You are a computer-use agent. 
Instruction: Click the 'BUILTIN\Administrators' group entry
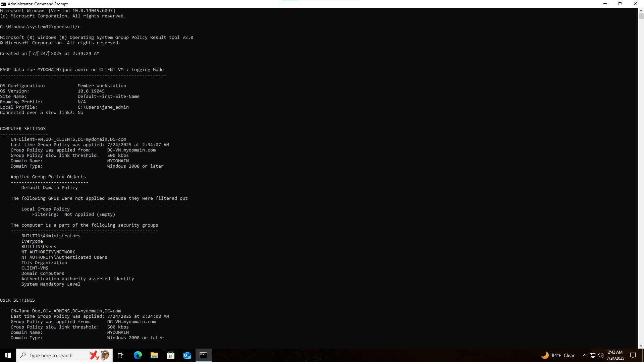coord(51,236)
